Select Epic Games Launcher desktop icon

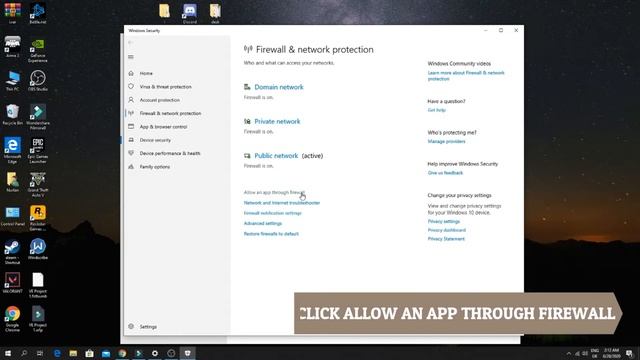[38, 150]
